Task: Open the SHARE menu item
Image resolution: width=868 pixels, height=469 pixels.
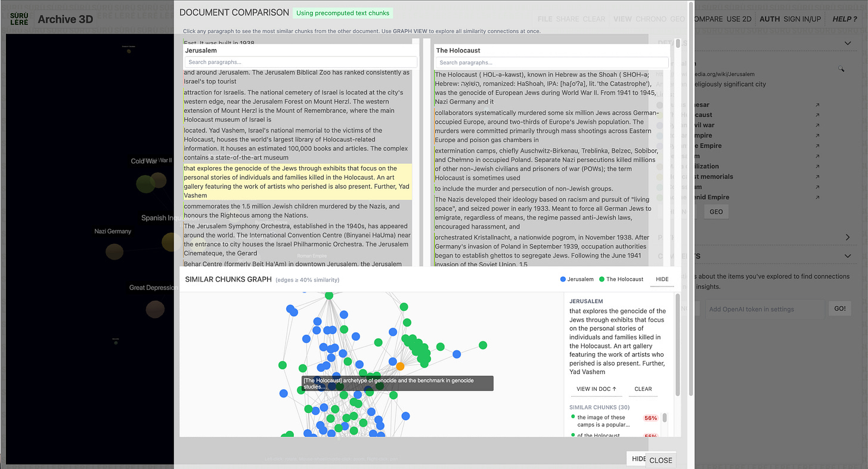Action: click(x=568, y=19)
